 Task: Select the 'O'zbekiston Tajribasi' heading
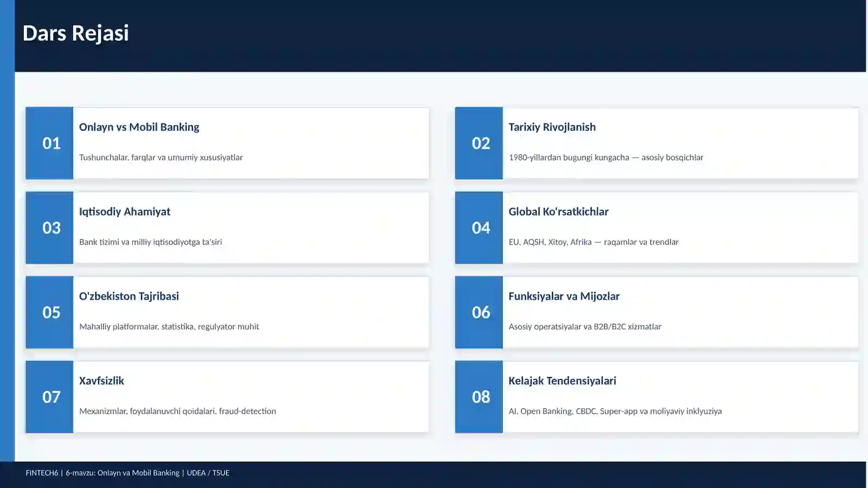pyautogui.click(x=129, y=296)
